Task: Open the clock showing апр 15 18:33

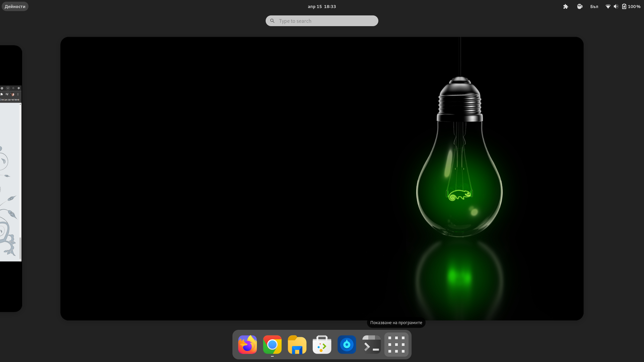Action: click(322, 7)
